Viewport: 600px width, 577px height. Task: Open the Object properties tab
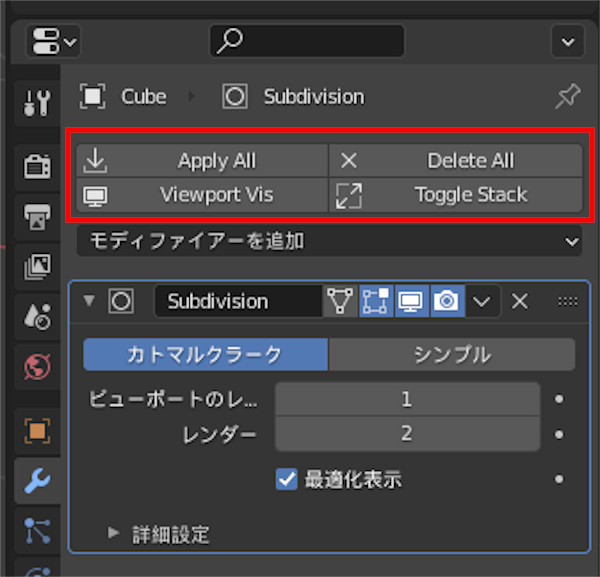pos(37,431)
